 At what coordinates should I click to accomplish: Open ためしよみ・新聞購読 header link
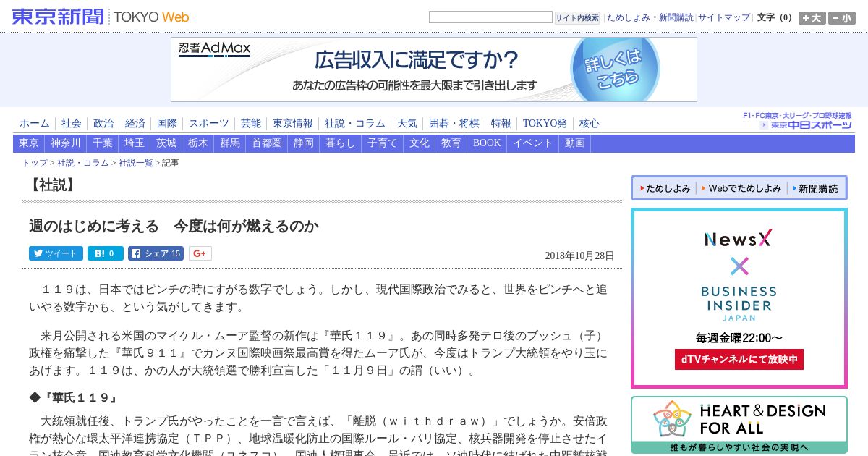click(x=650, y=17)
